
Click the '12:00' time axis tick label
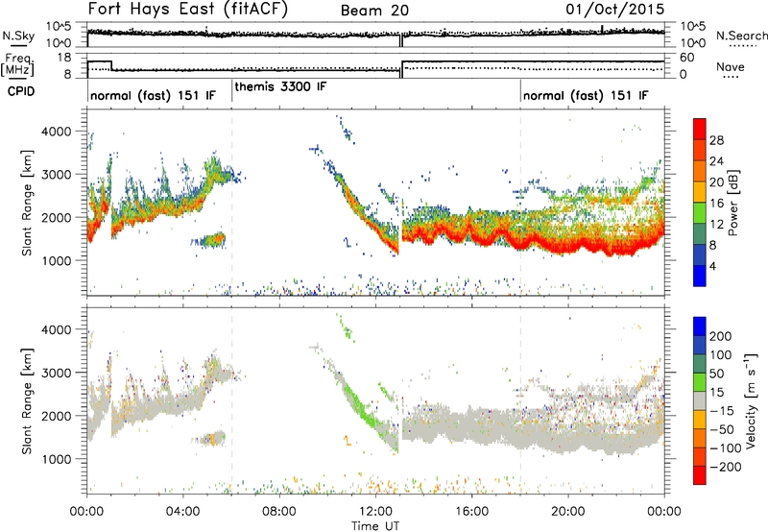375,512
